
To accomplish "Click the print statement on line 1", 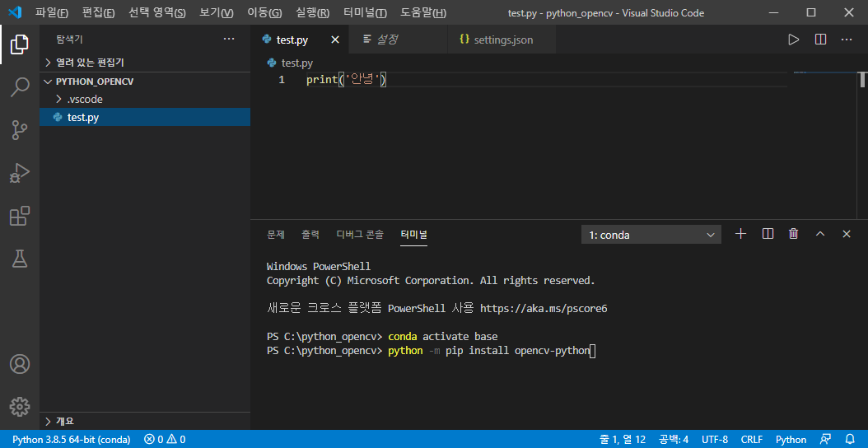I will tap(346, 80).
